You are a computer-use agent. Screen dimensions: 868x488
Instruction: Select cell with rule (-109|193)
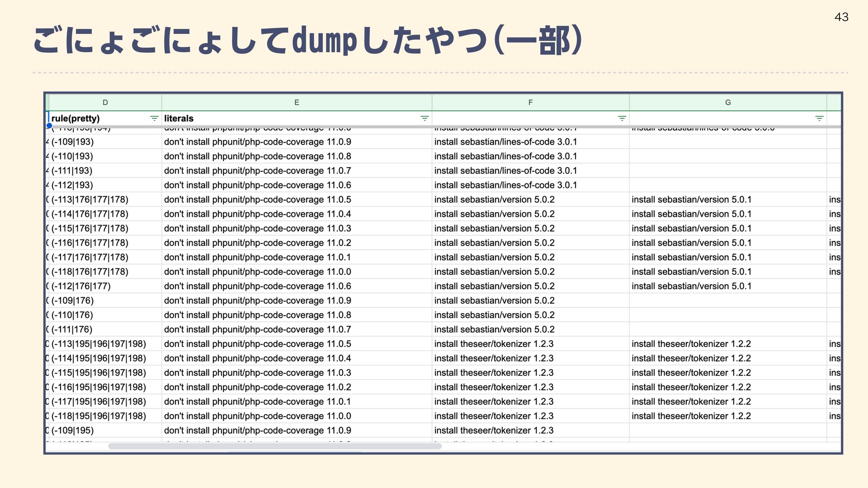tap(105, 142)
